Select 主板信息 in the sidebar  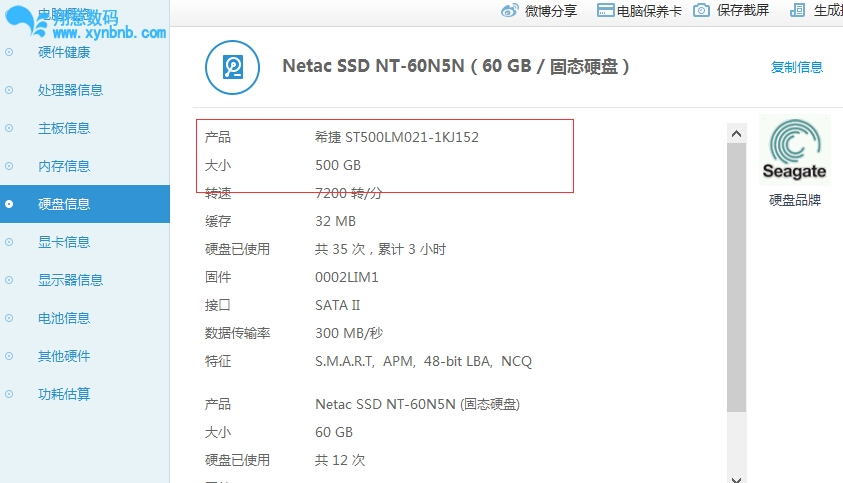tap(64, 128)
